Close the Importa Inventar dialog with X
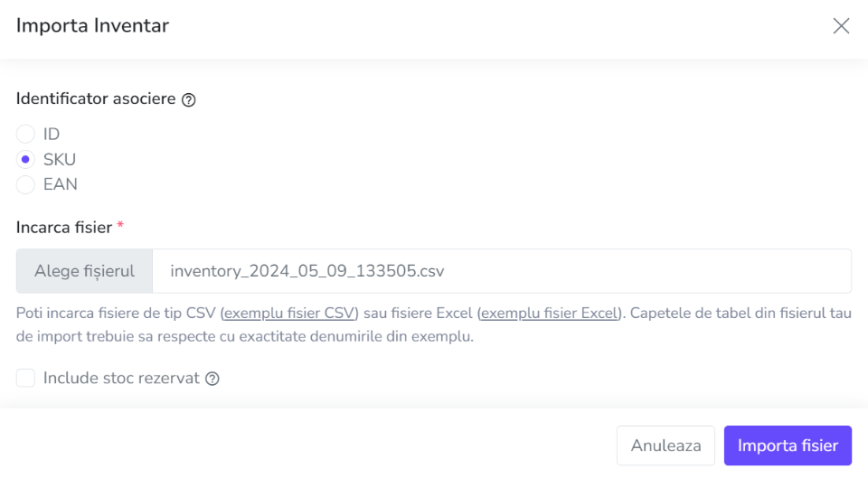The width and height of the screenshot is (868, 478). pos(841,25)
